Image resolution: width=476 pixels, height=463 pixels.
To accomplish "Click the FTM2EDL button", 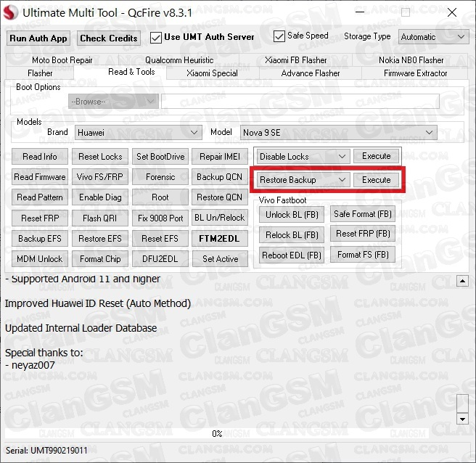I will (x=220, y=239).
